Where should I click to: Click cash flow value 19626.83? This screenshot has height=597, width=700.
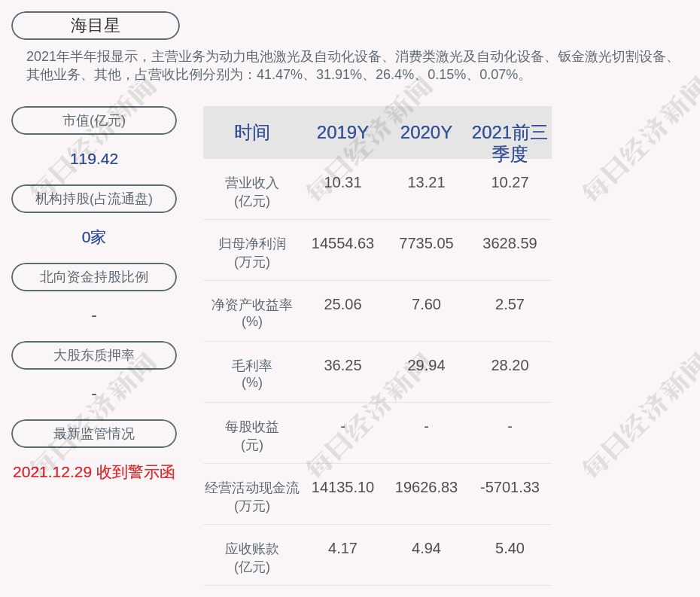[426, 487]
